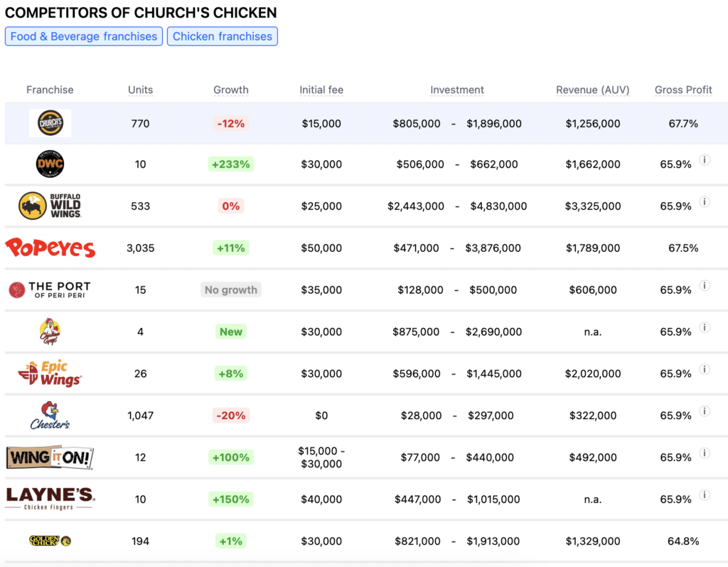Select the Initial fee column header

tap(321, 90)
